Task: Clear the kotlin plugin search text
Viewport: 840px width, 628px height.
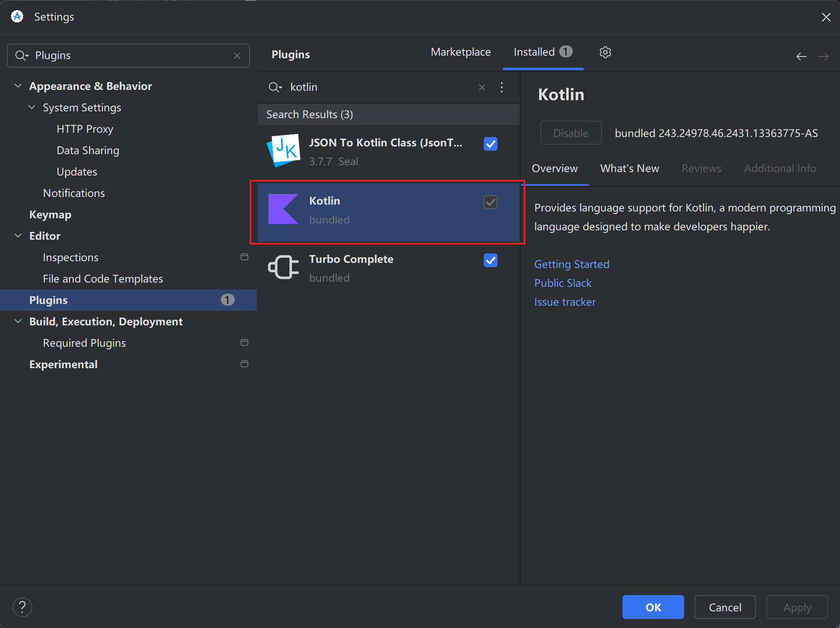Action: [482, 87]
